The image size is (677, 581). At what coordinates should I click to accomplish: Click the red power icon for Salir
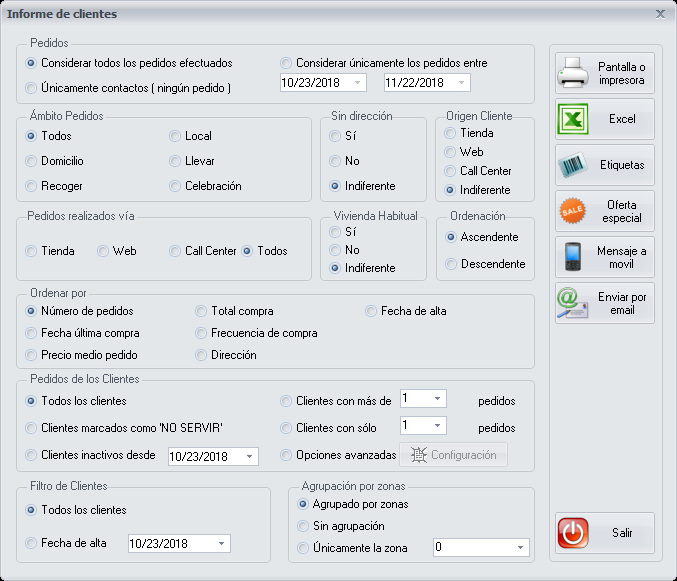click(573, 533)
